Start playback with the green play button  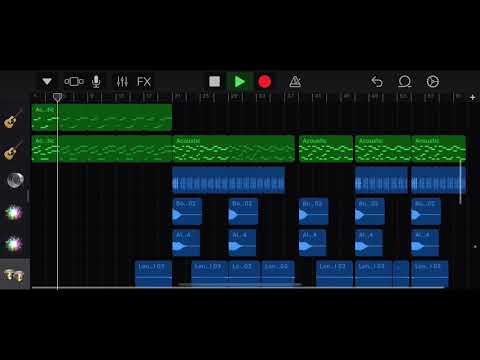click(239, 81)
